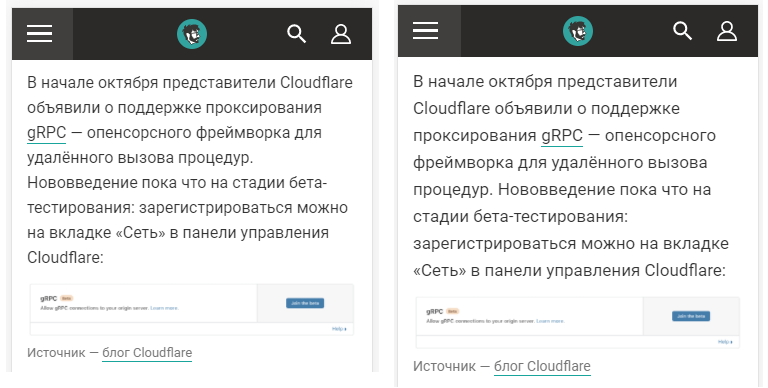The width and height of the screenshot is (768, 388).
Task: Open search in left screenshot header
Action: 296,34
